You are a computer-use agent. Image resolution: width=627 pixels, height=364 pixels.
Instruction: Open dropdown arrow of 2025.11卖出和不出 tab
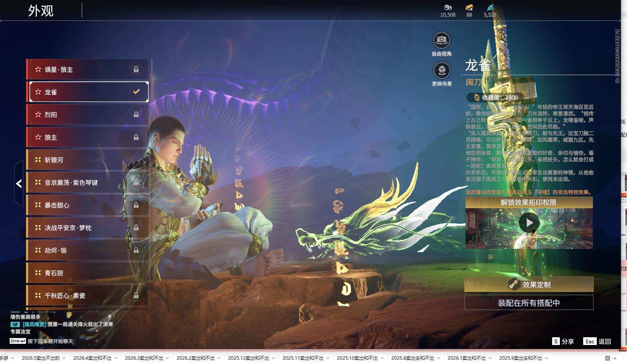pos(328,358)
